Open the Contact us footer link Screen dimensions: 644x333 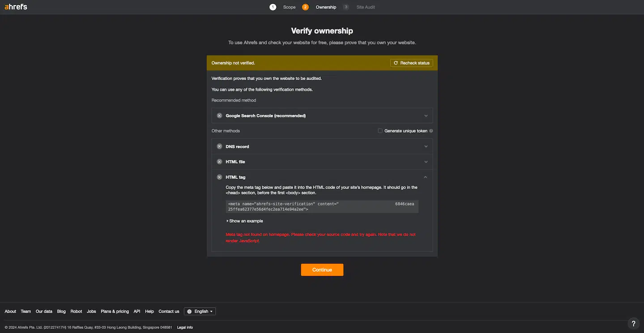tap(169, 311)
